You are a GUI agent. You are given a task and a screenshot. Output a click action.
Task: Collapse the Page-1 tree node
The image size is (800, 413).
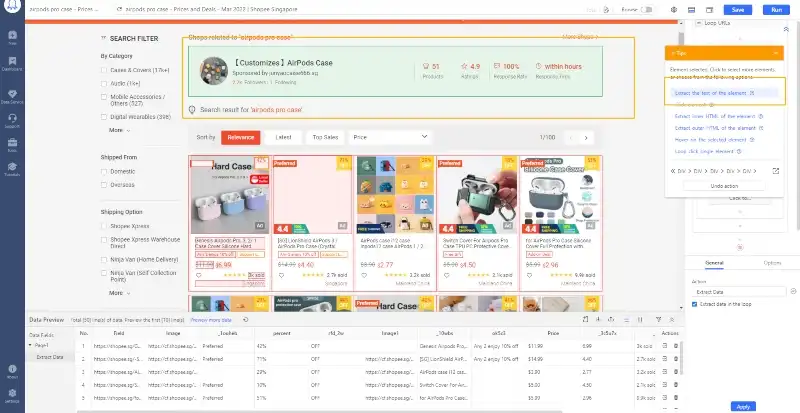click(x=30, y=346)
